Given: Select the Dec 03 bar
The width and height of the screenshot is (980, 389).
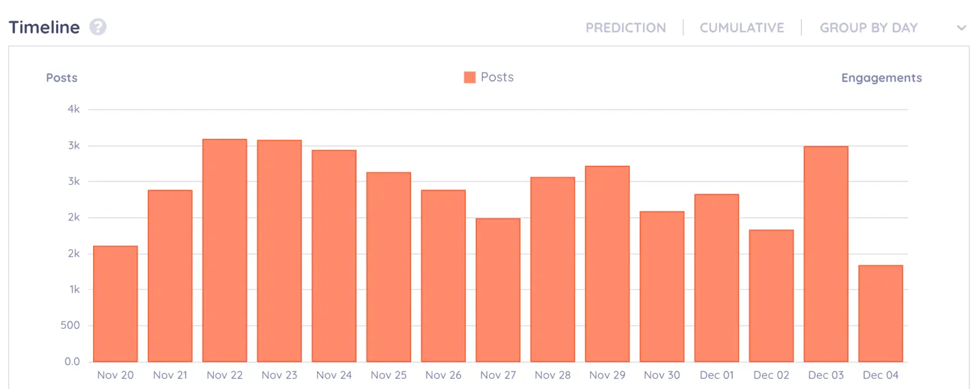Looking at the screenshot, I should point(826,254).
